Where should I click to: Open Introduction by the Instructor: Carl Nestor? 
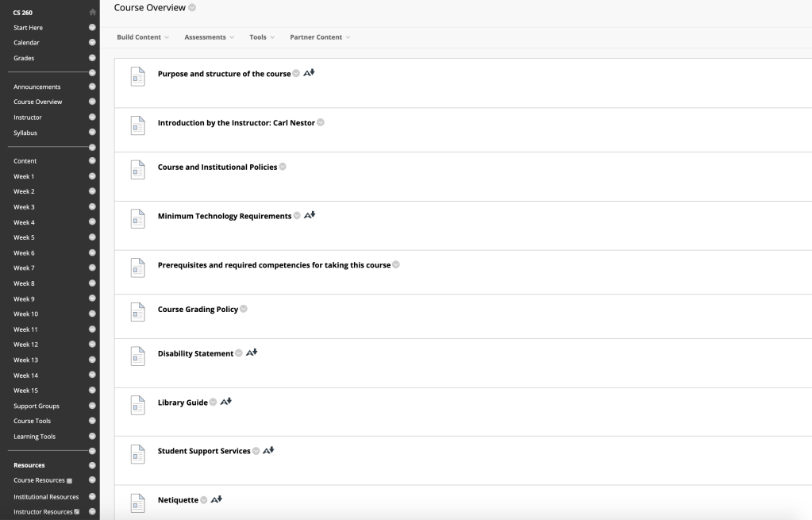coord(237,122)
